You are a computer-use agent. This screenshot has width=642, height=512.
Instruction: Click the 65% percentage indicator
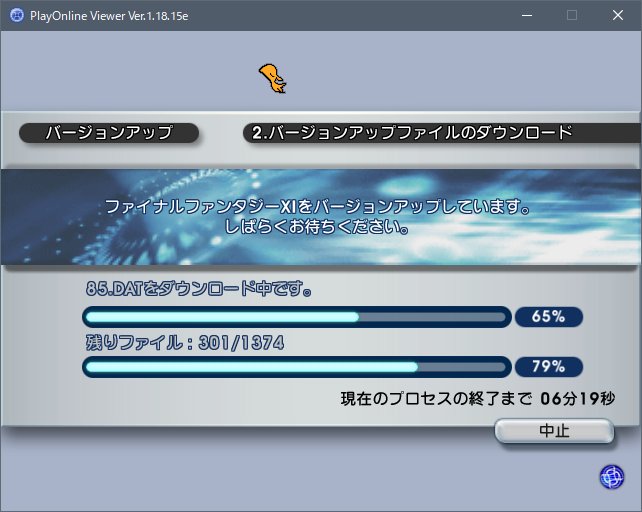[x=549, y=317]
